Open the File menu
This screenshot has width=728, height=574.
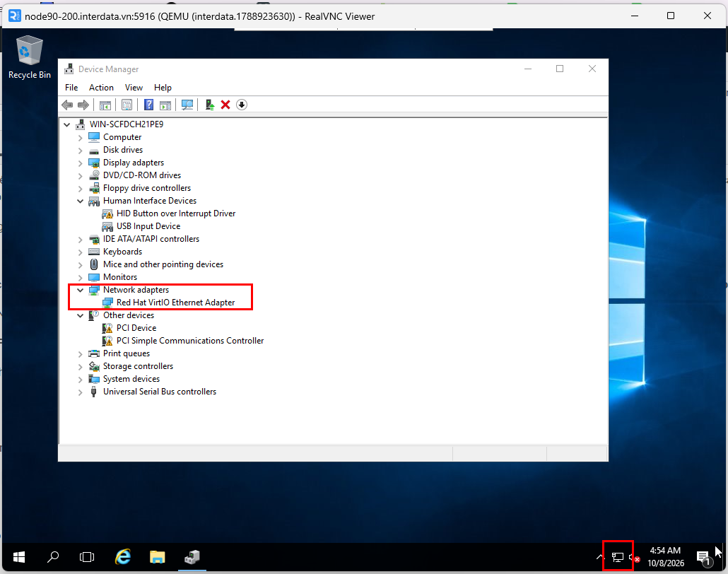point(71,88)
